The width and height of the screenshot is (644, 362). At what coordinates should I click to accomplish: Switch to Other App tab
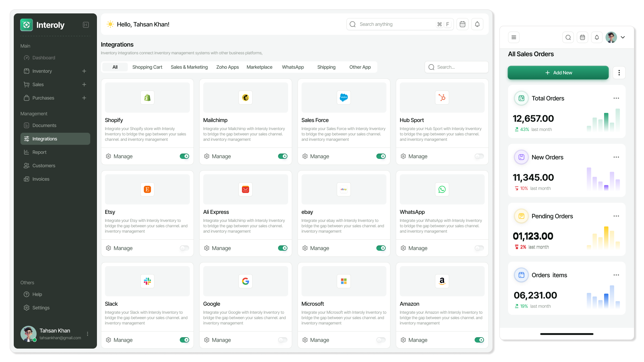pos(360,67)
